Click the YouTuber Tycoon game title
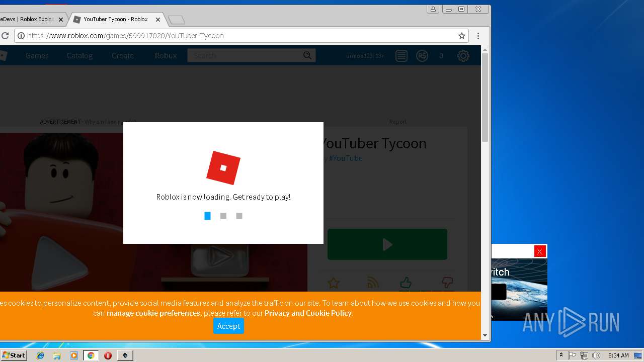644x362 pixels. [x=374, y=143]
